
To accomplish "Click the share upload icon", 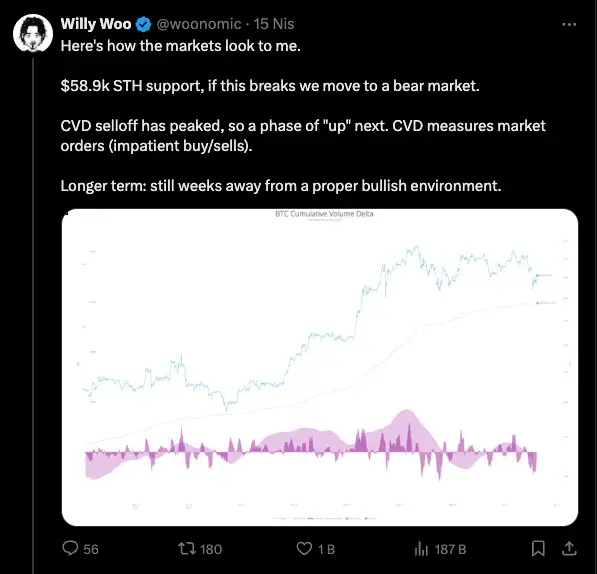I will point(569,548).
